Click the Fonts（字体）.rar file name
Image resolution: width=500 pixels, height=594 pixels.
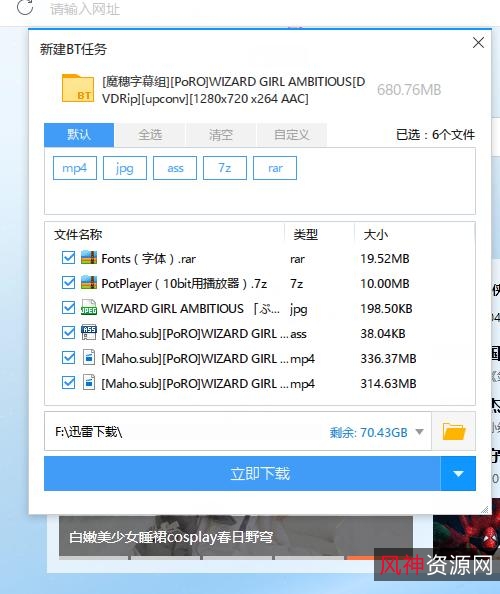pos(148,259)
